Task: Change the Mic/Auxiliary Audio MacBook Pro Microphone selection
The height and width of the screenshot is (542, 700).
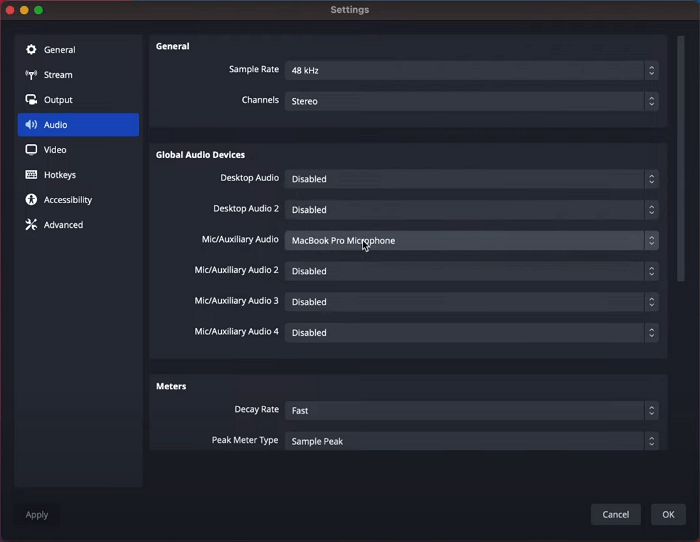Action: click(471, 241)
